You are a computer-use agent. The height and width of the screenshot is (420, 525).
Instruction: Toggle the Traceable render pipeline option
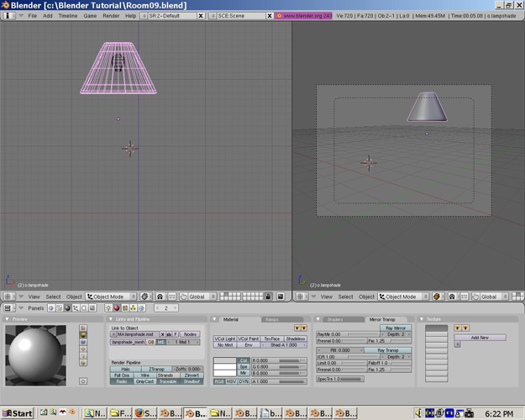(x=169, y=381)
